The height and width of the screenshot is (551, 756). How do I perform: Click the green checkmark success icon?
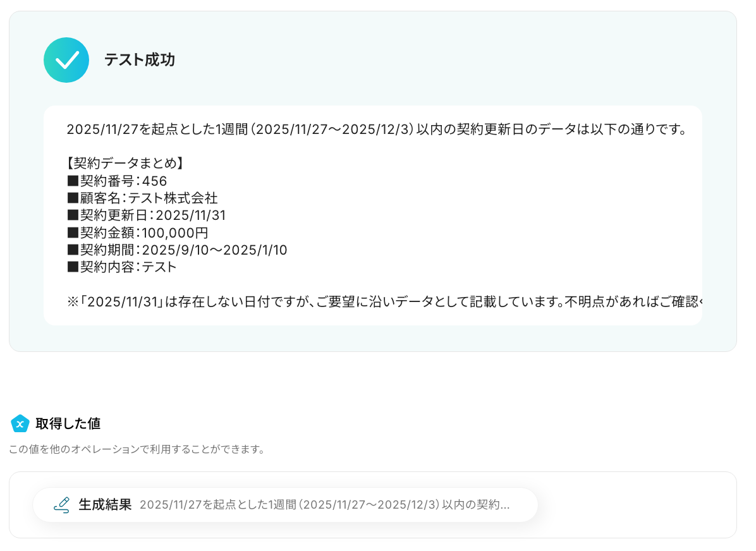point(66,60)
